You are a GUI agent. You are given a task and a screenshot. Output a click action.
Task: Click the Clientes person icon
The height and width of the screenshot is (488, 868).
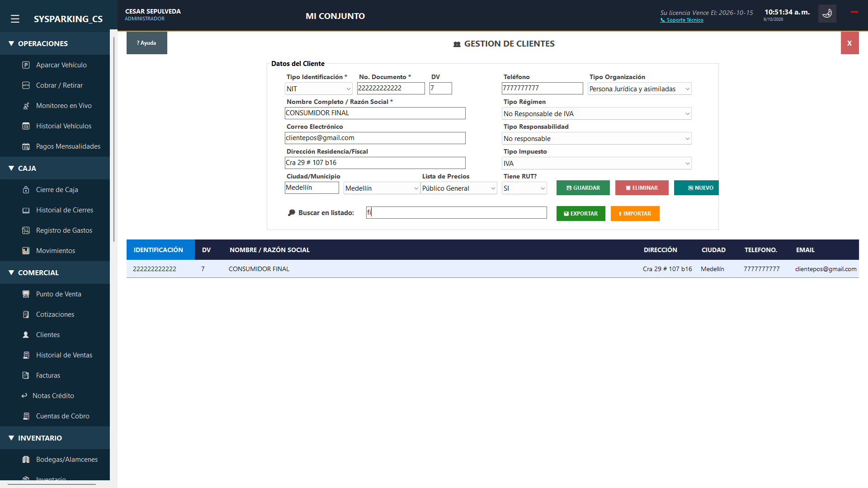pyautogui.click(x=26, y=335)
